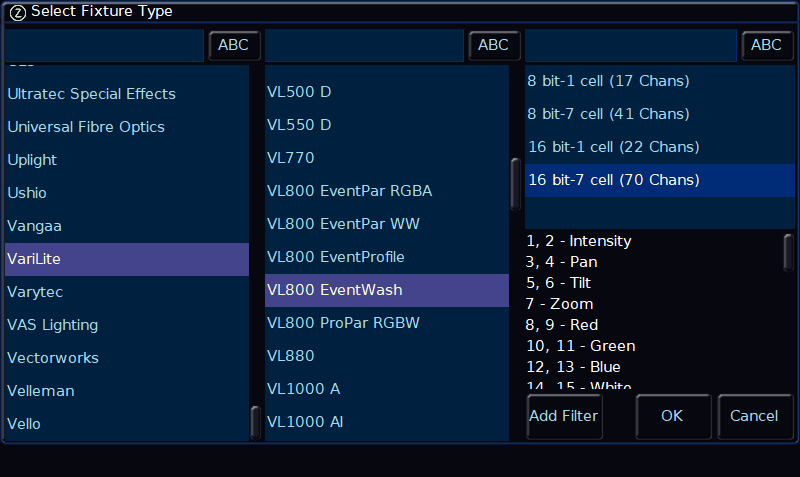Select Vello manufacturer
The width and height of the screenshot is (800, 477).
pyautogui.click(x=127, y=424)
